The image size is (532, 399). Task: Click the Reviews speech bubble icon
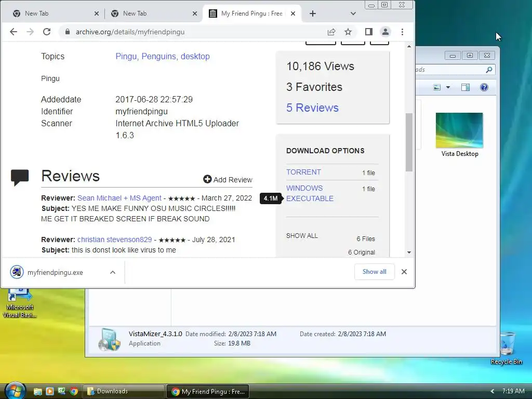tap(20, 178)
